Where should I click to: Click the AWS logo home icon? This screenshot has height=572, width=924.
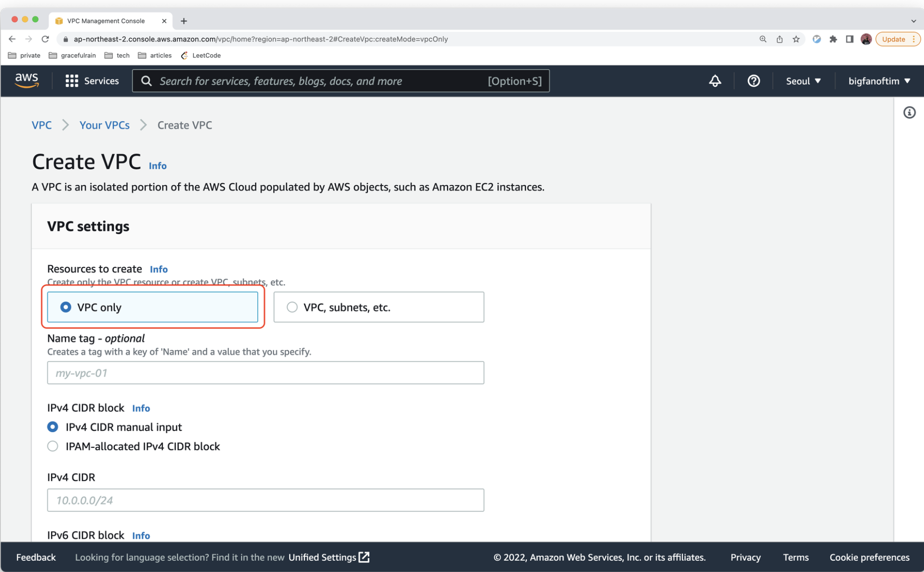point(26,80)
